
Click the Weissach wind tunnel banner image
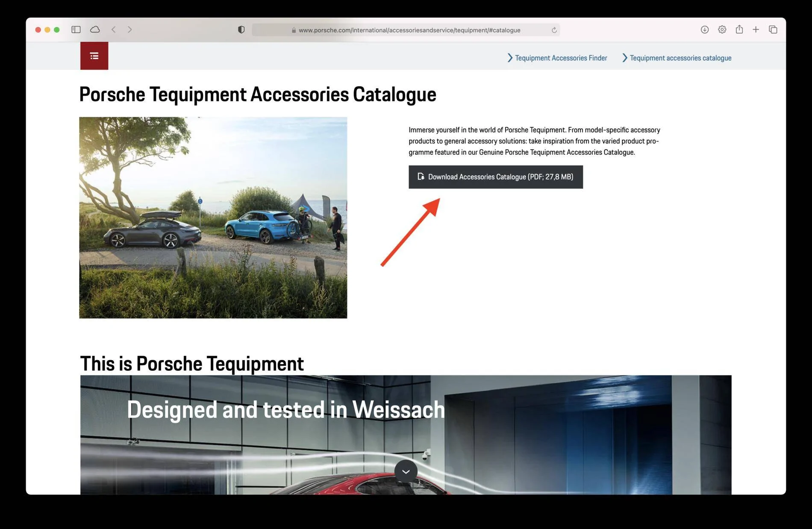[406, 435]
